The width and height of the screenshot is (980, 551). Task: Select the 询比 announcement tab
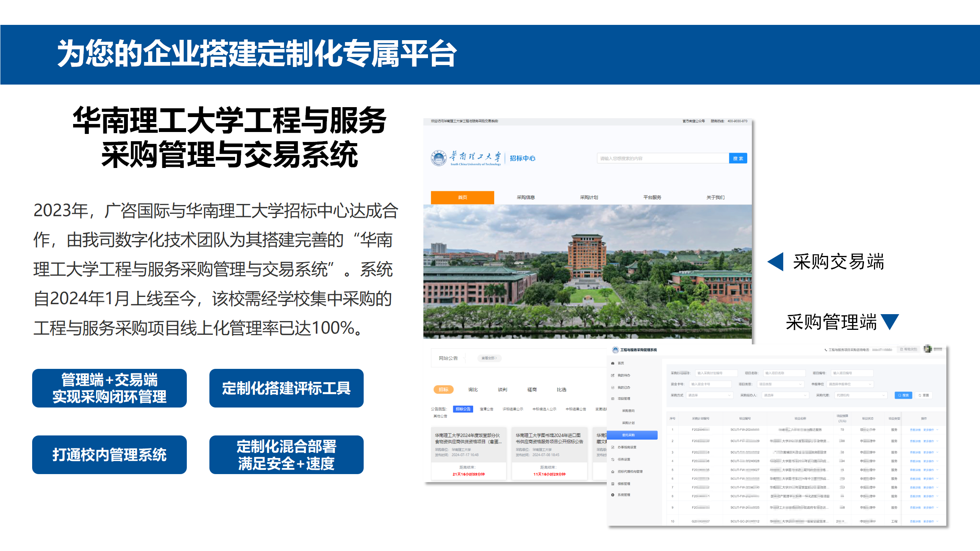coord(473,389)
